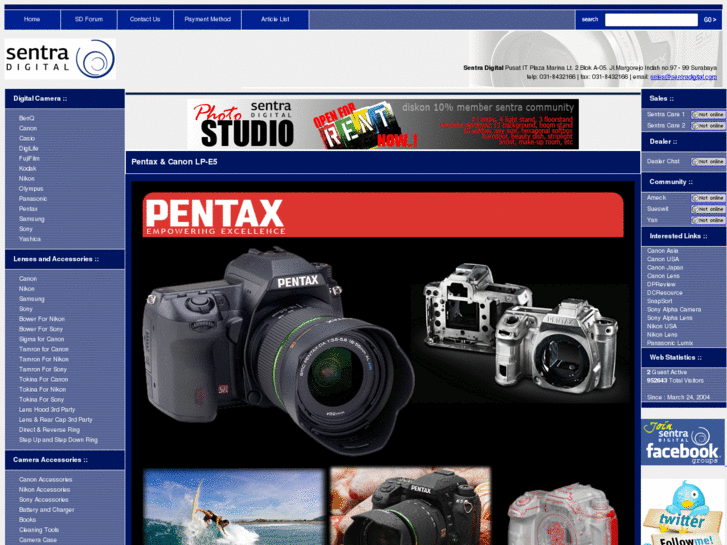Open Lens Hood 3rd Party link
This screenshot has width=727, height=545.
click(x=47, y=410)
